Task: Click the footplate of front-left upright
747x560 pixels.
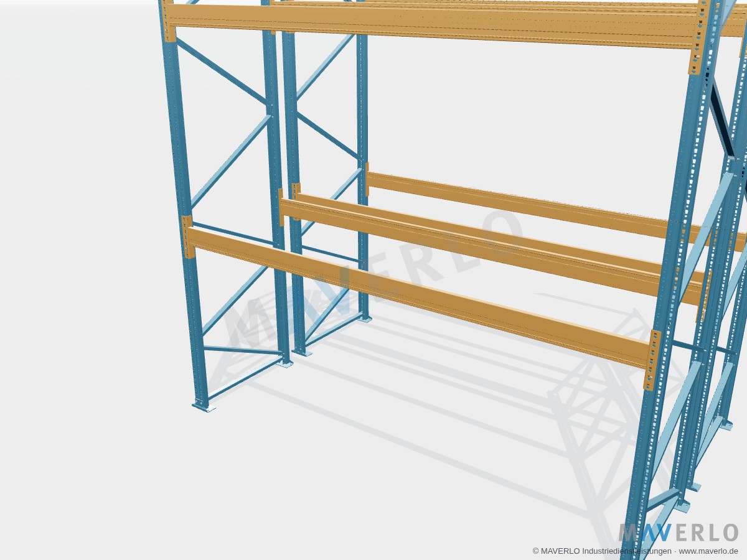Action: [204, 406]
